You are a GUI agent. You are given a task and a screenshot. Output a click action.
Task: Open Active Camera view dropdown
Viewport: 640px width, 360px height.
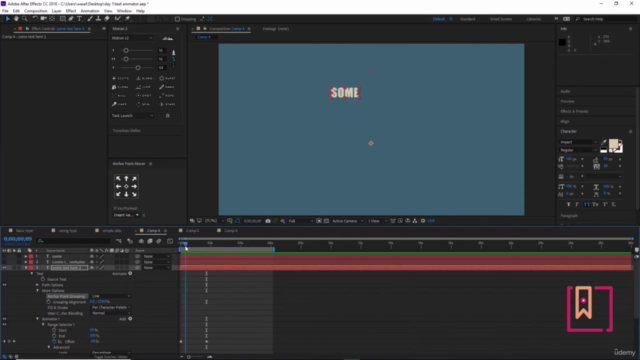[x=348, y=221]
